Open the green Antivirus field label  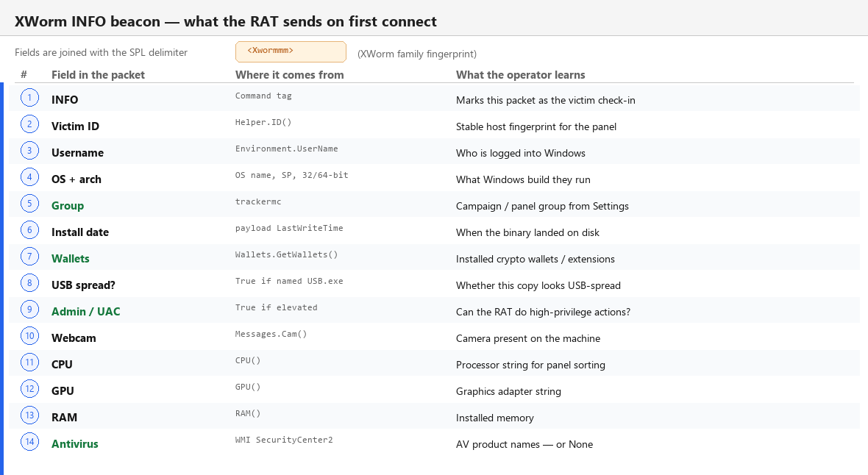tap(75, 444)
